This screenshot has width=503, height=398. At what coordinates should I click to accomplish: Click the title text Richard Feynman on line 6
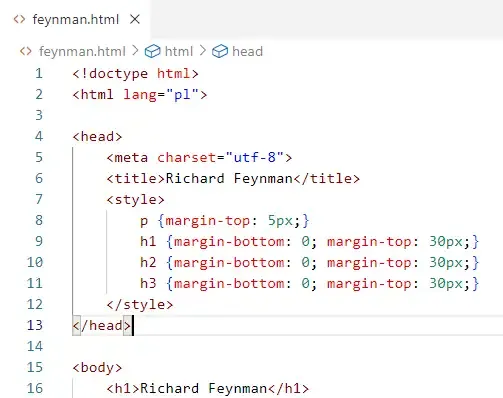[229, 178]
